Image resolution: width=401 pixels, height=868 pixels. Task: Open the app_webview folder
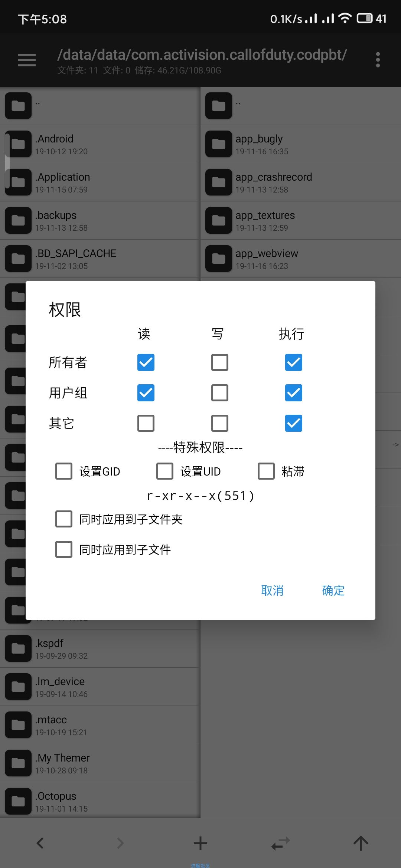point(301,259)
